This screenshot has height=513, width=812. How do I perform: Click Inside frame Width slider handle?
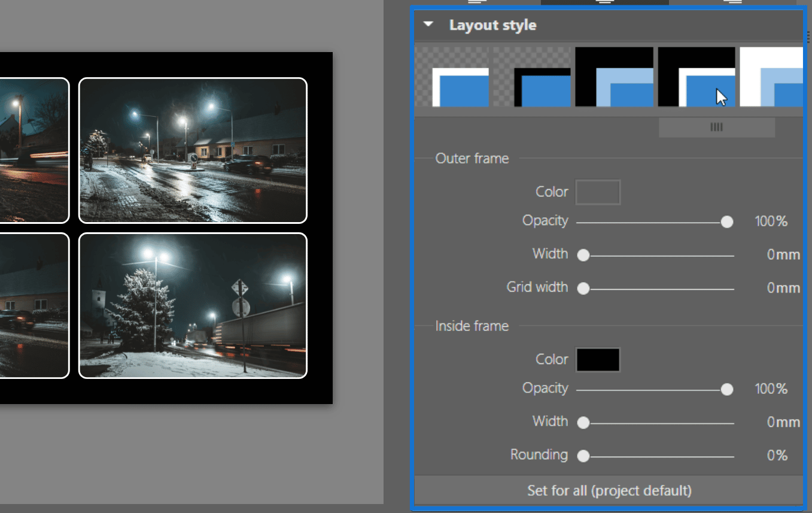583,423
